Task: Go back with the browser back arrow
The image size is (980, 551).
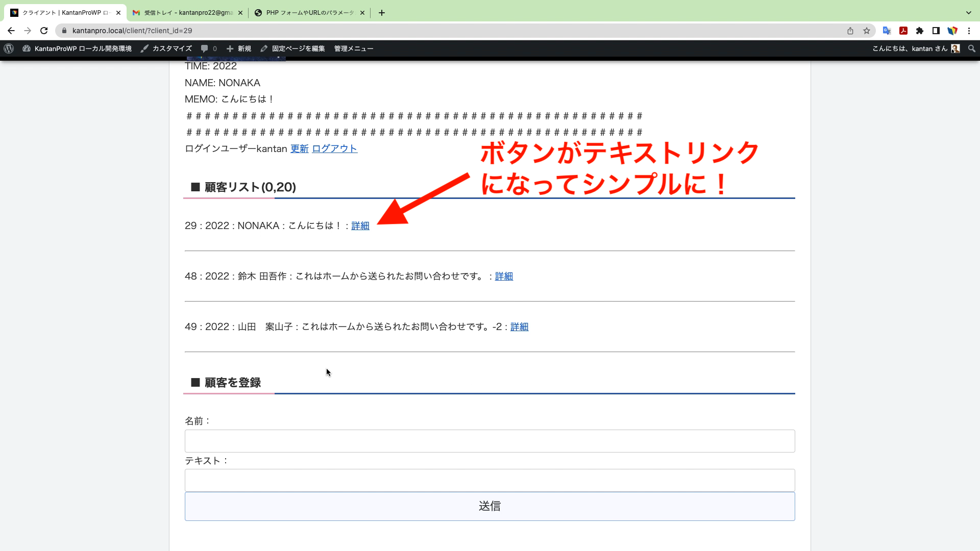Action: click(x=11, y=31)
